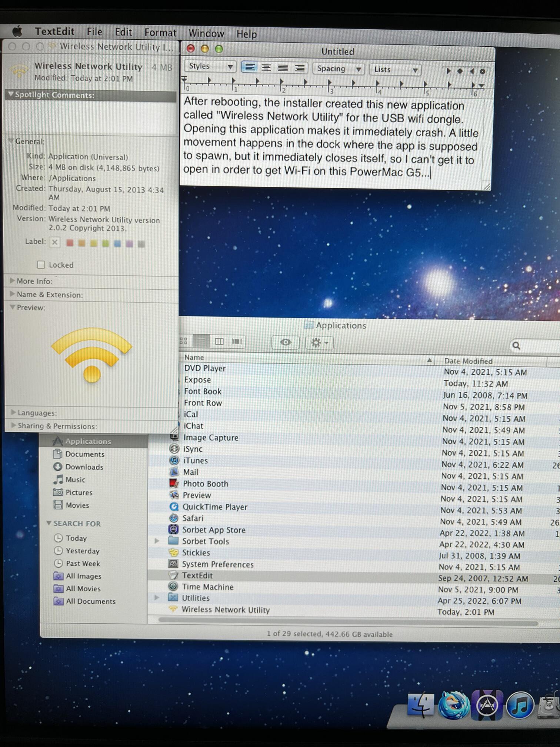The image size is (560, 747).
Task: Select the decimal tab stop circle icon
Action: (483, 72)
